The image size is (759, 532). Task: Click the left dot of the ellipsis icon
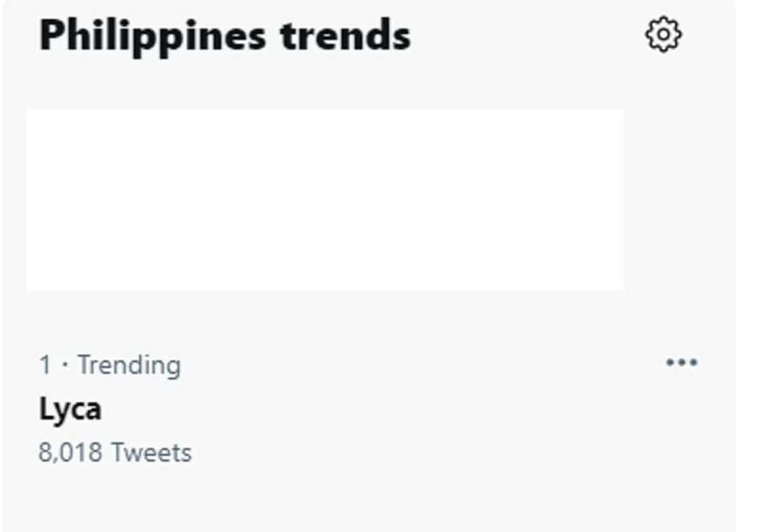click(670, 363)
